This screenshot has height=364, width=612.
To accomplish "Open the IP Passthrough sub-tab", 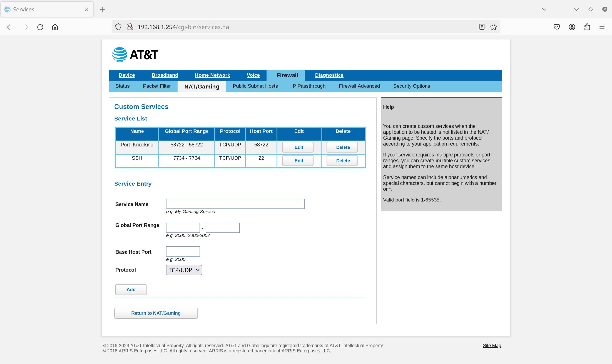I will tap(308, 86).
